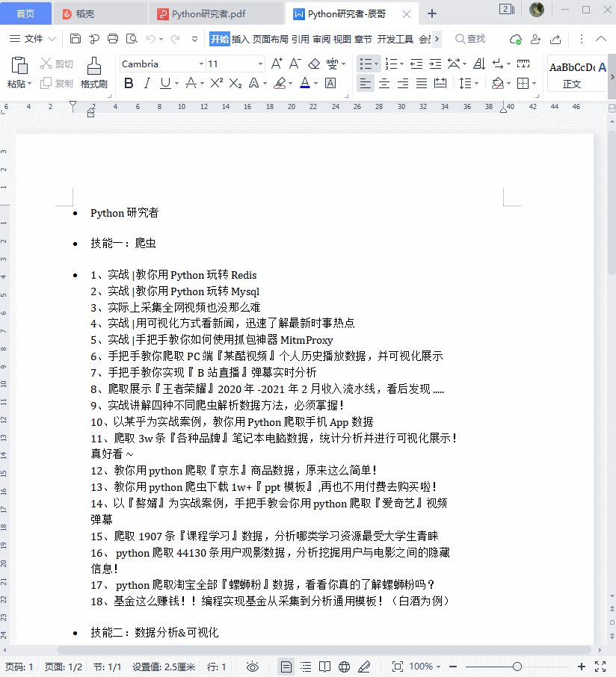The height and width of the screenshot is (677, 616).
Task: Click the character border A icon
Action: pos(330,83)
